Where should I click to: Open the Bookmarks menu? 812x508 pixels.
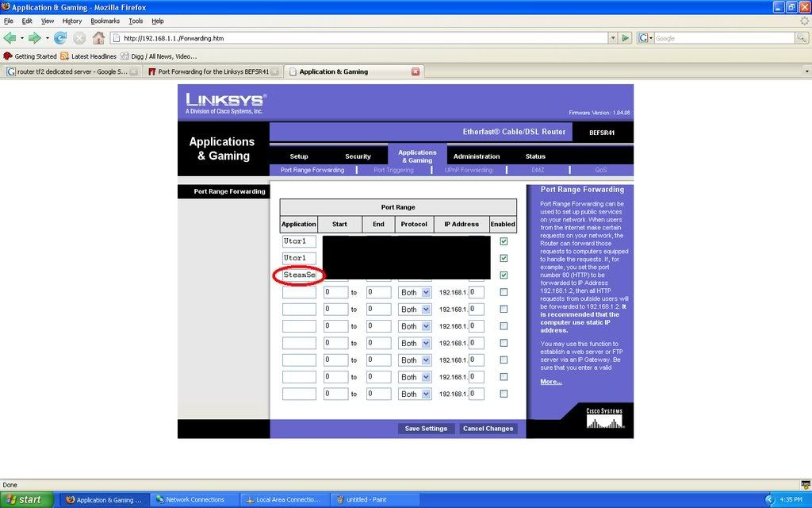pyautogui.click(x=105, y=21)
